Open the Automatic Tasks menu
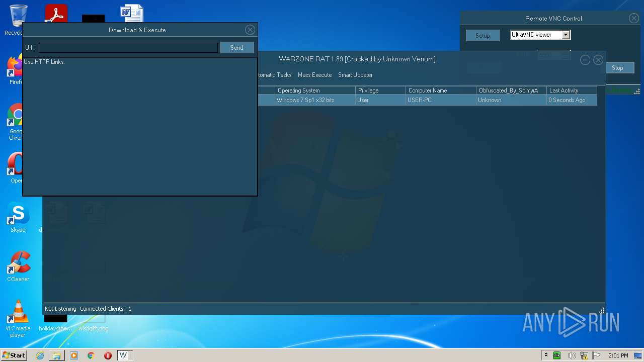 tap(275, 75)
